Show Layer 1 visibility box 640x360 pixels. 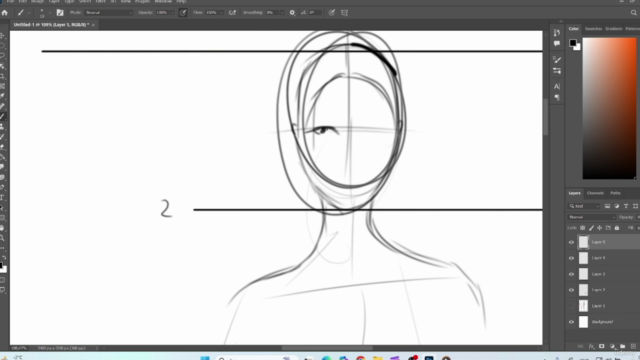[571, 306]
